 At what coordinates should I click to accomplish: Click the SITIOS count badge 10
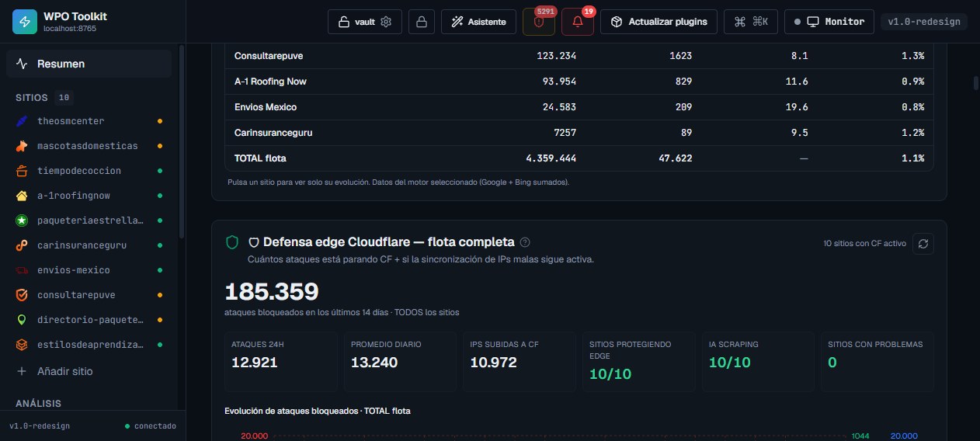click(64, 98)
